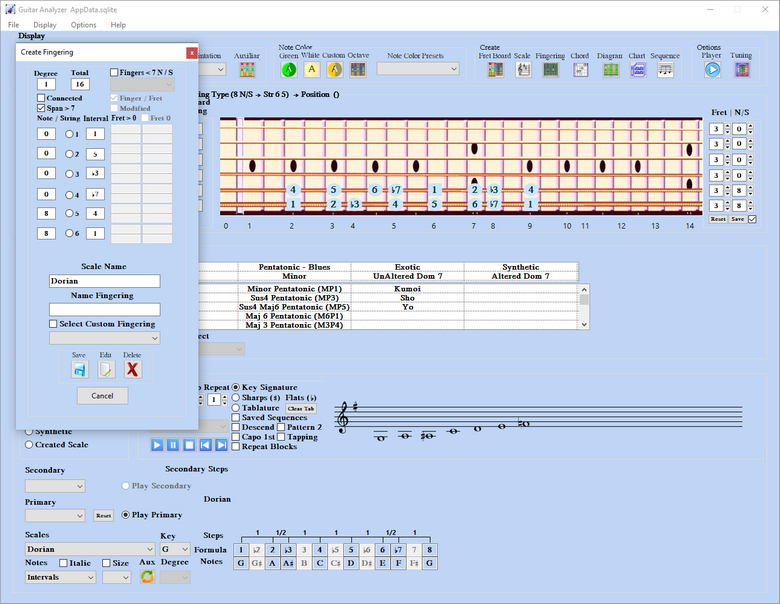Open the Notes dropdown showing Intervals
780x604 pixels.
61,577
